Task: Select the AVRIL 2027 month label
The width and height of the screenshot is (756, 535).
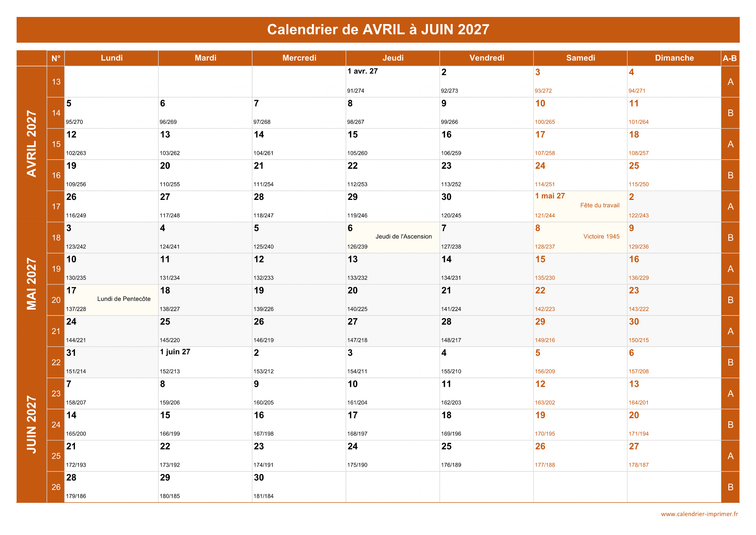Action: [32, 144]
